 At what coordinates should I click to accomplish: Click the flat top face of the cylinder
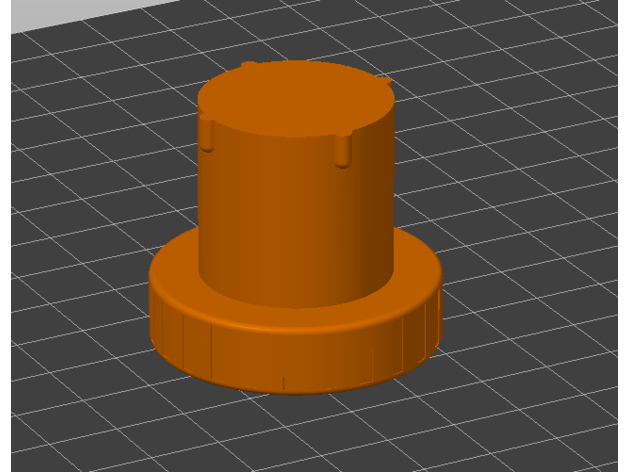pos(295,98)
